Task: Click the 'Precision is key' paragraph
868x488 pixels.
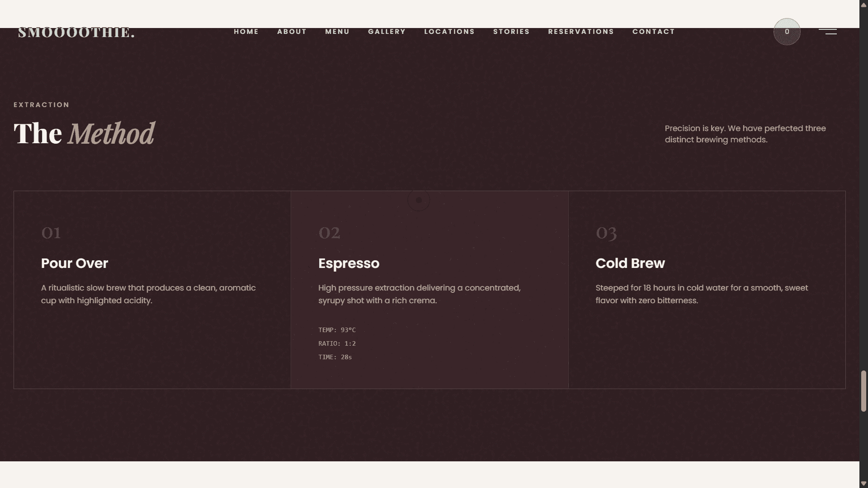Action: tap(745, 134)
